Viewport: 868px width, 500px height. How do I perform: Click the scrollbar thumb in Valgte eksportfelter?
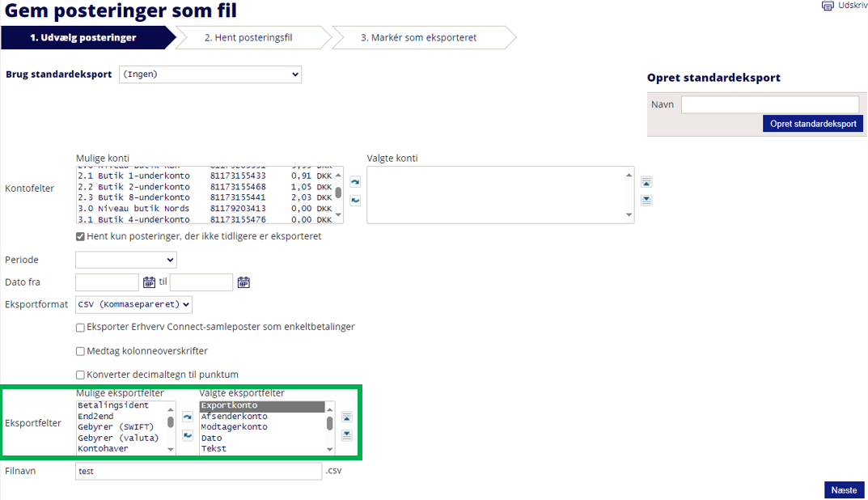(x=330, y=423)
